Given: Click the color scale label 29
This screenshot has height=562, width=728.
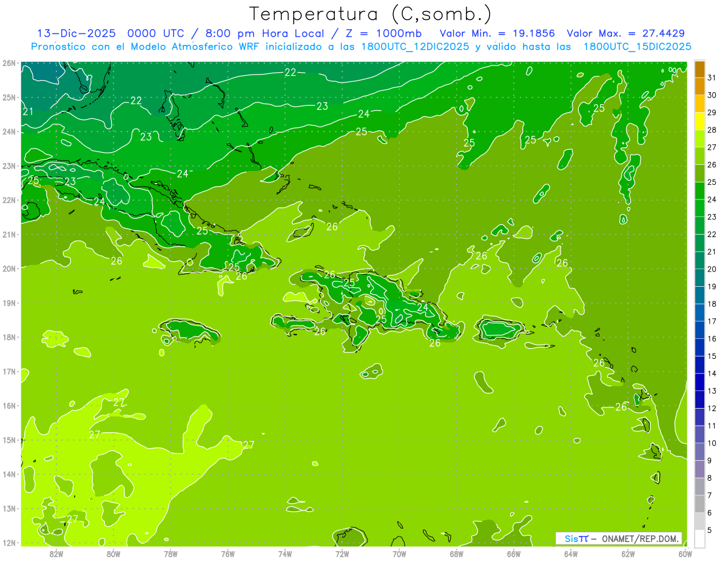Looking at the screenshot, I should [x=712, y=112].
